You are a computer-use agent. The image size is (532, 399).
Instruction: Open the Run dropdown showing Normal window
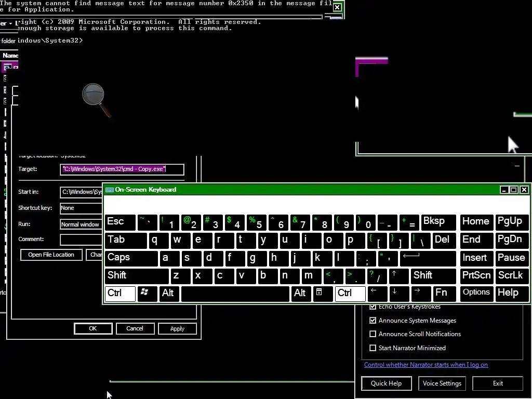[81, 224]
